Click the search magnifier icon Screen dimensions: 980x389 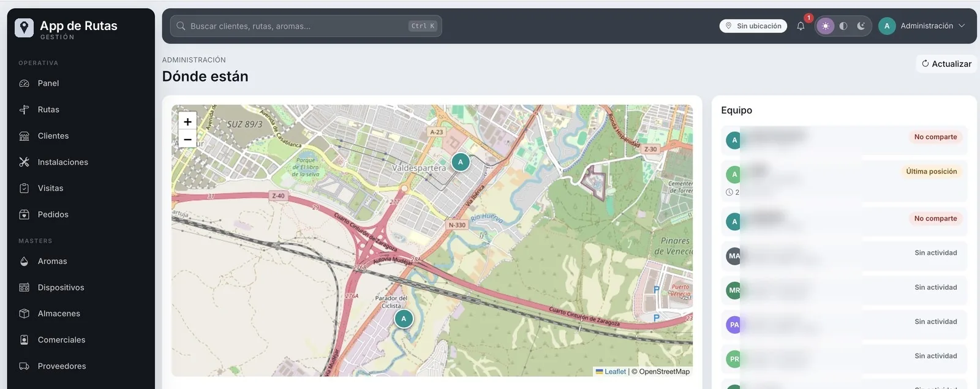[181, 26]
